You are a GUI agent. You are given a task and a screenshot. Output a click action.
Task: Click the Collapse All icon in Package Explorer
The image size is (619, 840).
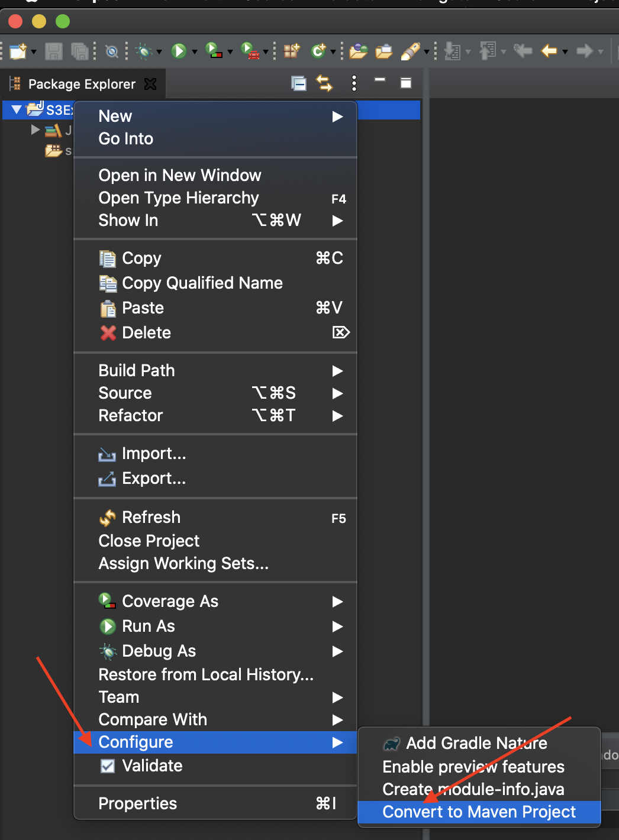pos(299,83)
